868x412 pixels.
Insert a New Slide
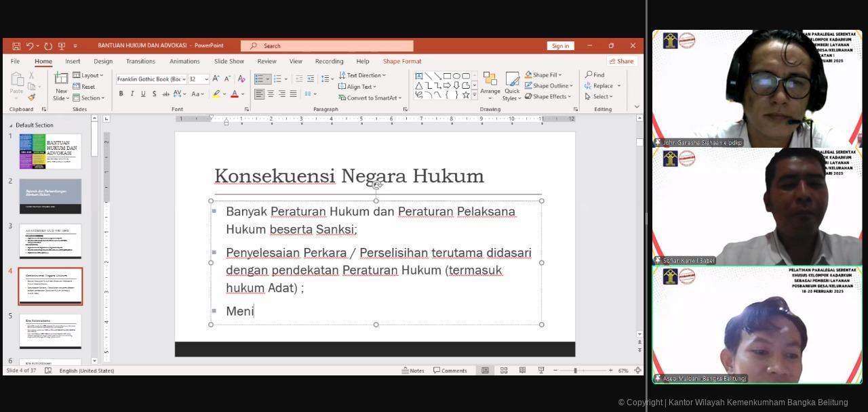click(61, 79)
